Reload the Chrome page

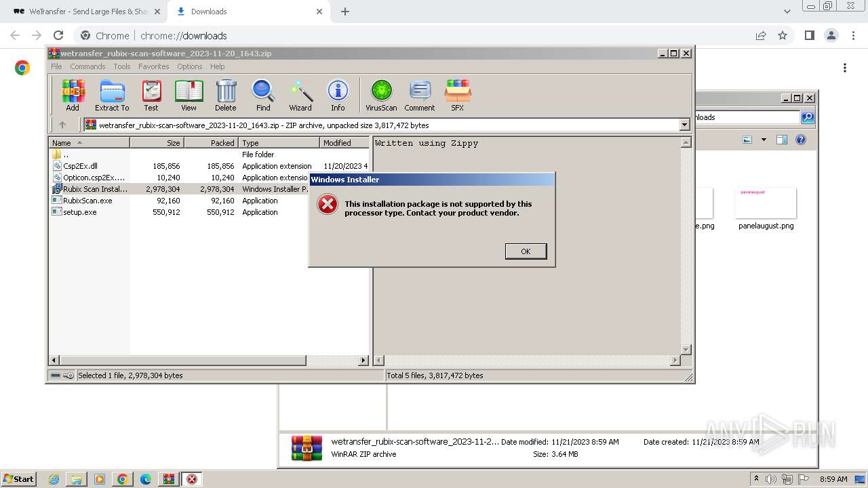click(x=58, y=35)
